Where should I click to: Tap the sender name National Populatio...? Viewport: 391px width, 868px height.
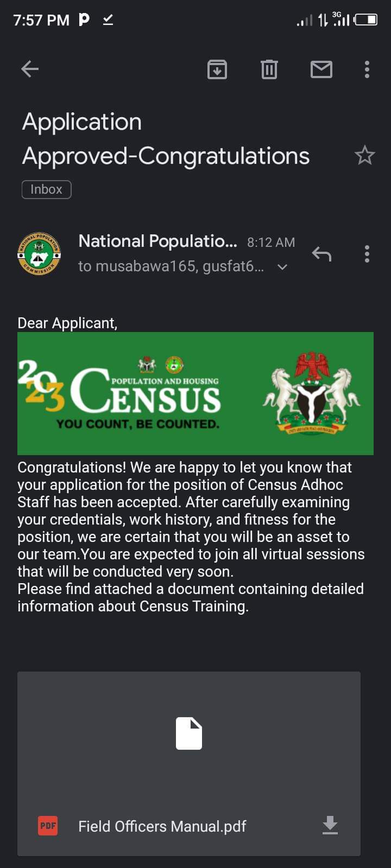coord(157,241)
